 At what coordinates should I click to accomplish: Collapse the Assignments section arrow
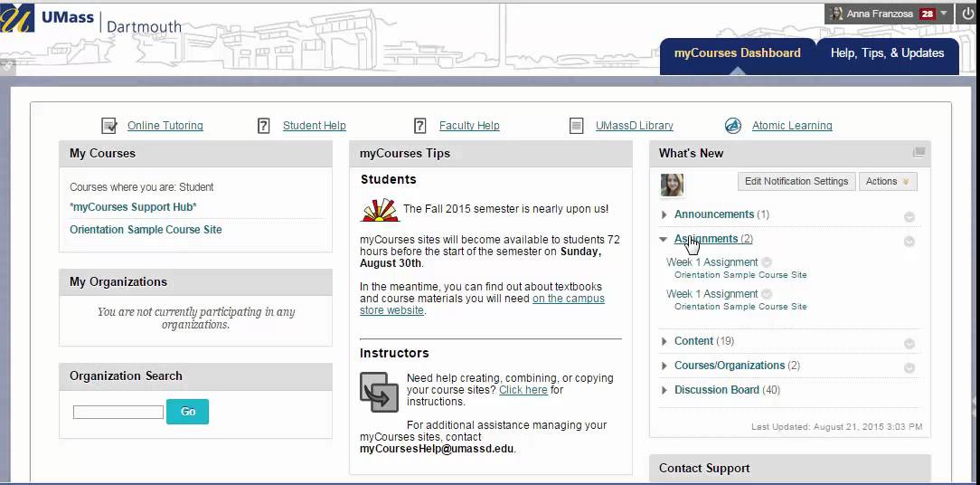coord(664,239)
